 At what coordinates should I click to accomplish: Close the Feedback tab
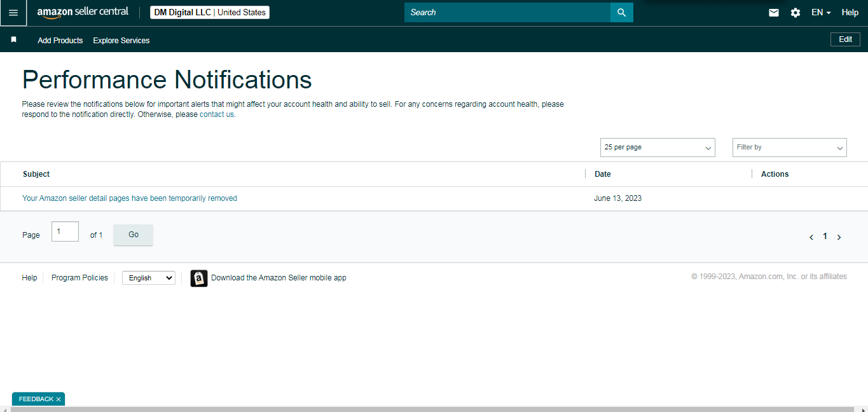click(x=59, y=399)
